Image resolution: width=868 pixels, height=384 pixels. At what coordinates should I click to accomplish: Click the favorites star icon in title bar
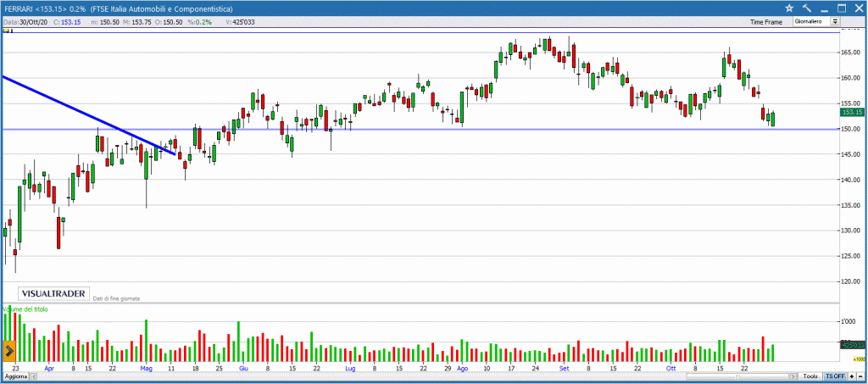(x=789, y=8)
